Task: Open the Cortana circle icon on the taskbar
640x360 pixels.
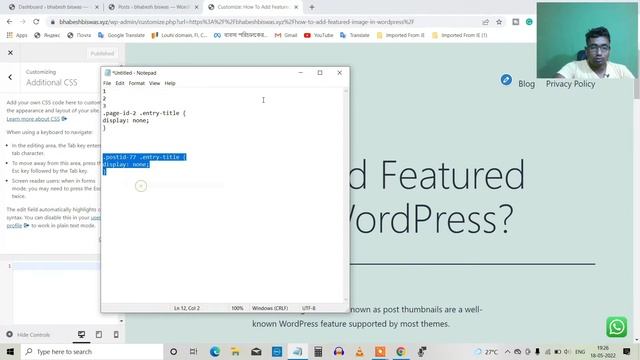Action: tap(173, 351)
